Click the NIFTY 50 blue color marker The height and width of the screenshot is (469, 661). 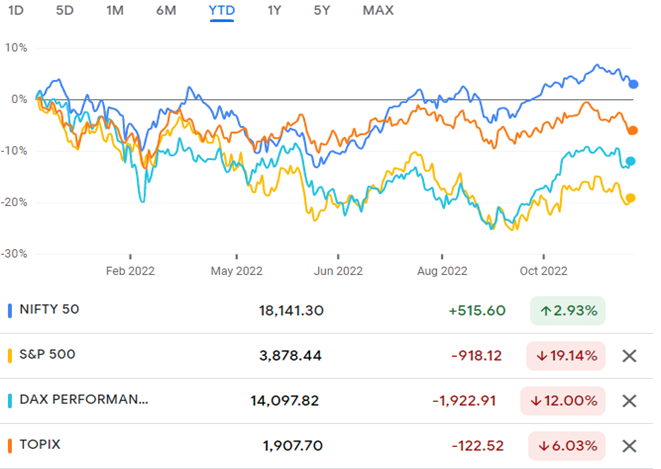(10, 311)
